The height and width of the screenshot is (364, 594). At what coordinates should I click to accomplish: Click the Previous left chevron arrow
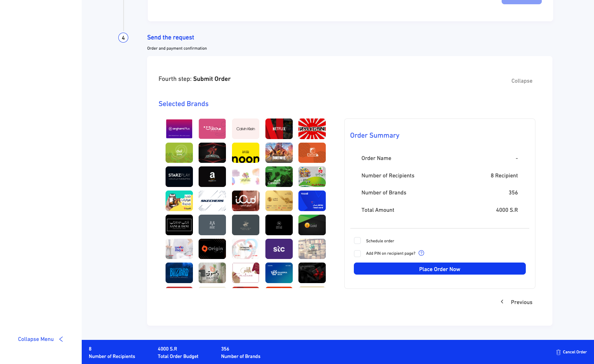[x=502, y=302]
